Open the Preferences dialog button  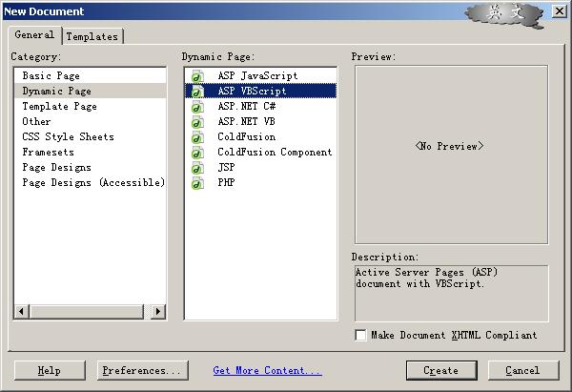click(x=142, y=370)
